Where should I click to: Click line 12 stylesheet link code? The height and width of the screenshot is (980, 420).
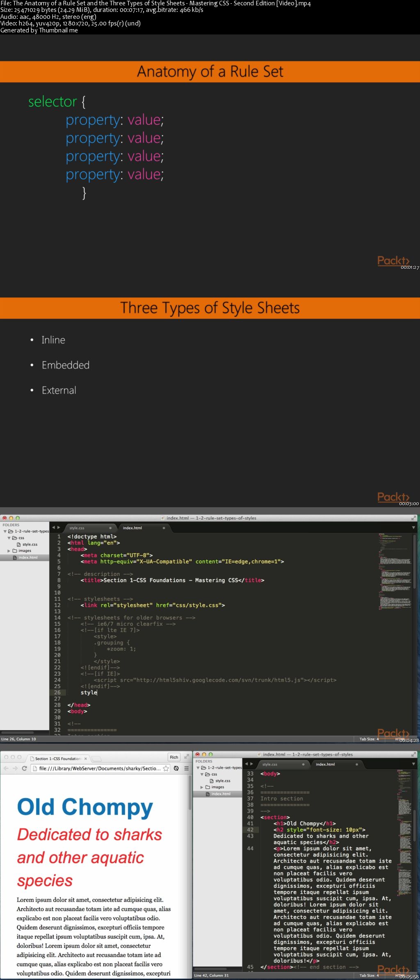coord(153,605)
